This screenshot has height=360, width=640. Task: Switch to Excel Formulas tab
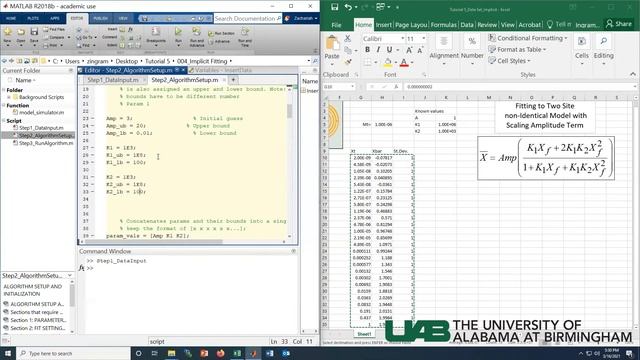(x=443, y=25)
